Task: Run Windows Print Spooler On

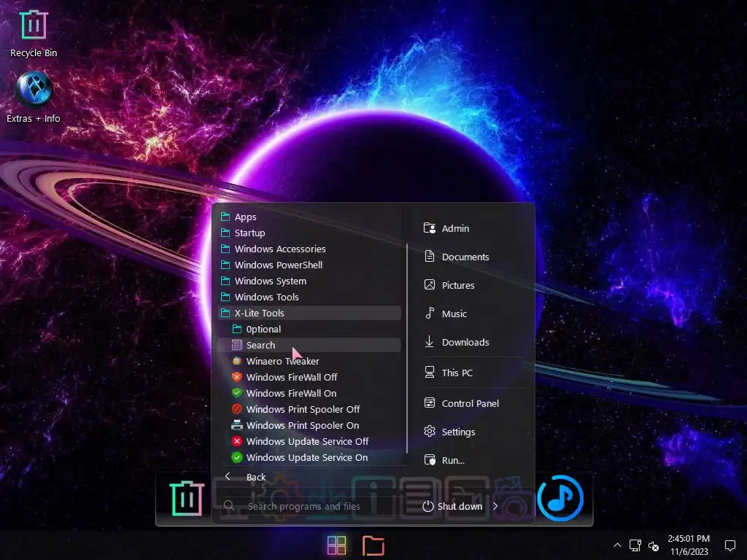Action: coord(309,425)
